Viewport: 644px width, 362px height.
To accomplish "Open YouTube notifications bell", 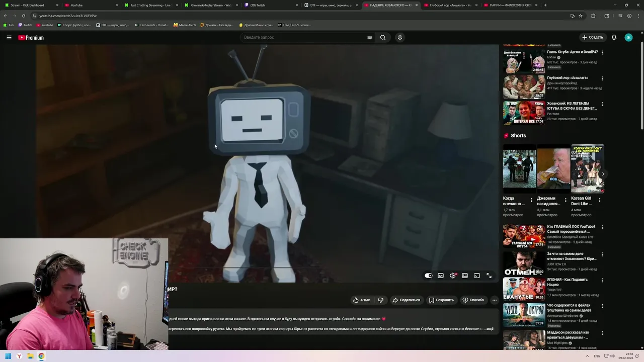I will point(614,37).
